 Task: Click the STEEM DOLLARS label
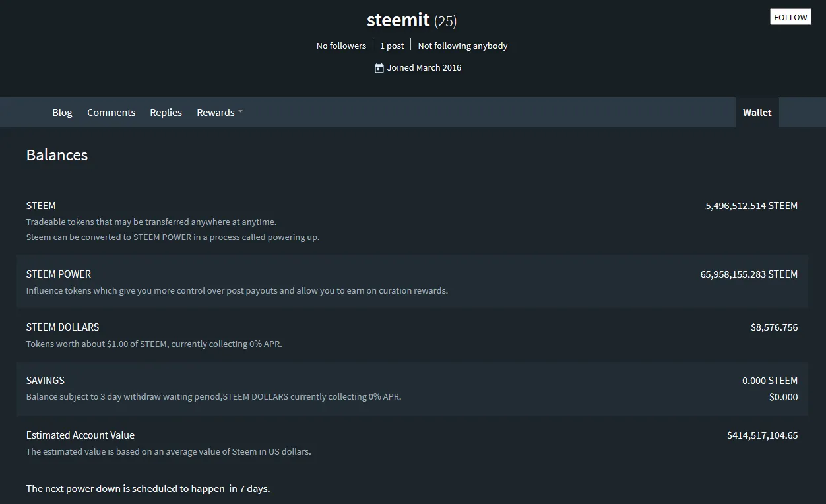click(63, 327)
